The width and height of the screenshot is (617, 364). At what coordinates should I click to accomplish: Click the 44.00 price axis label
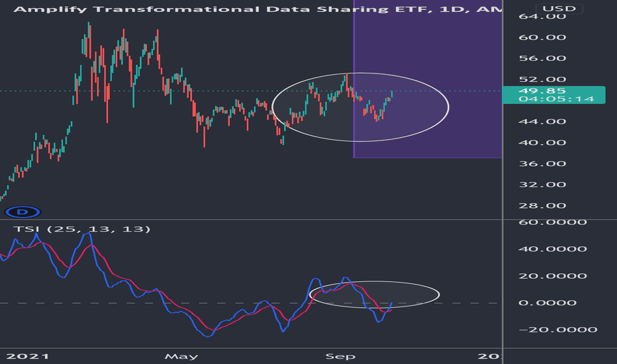coord(542,122)
